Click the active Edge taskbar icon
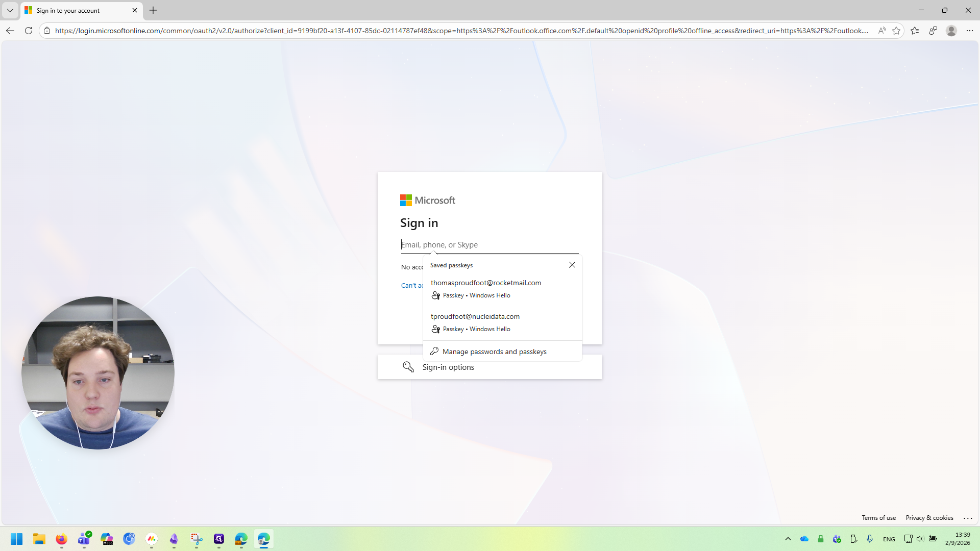The height and width of the screenshot is (551, 980). (x=264, y=539)
